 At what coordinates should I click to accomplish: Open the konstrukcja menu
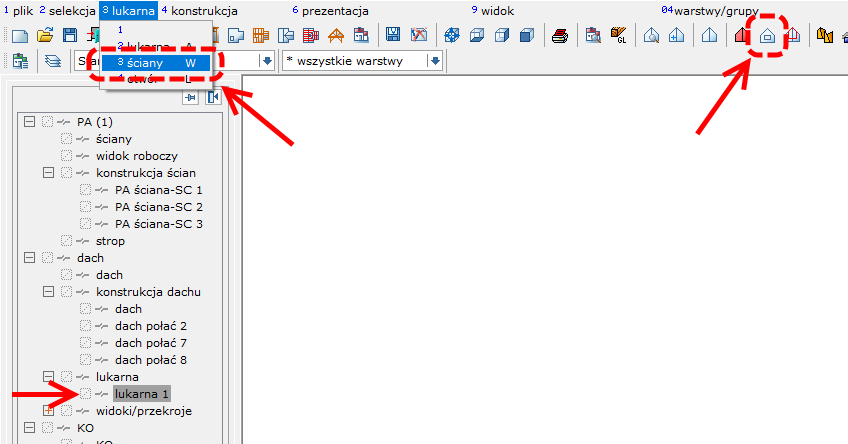tap(203, 10)
